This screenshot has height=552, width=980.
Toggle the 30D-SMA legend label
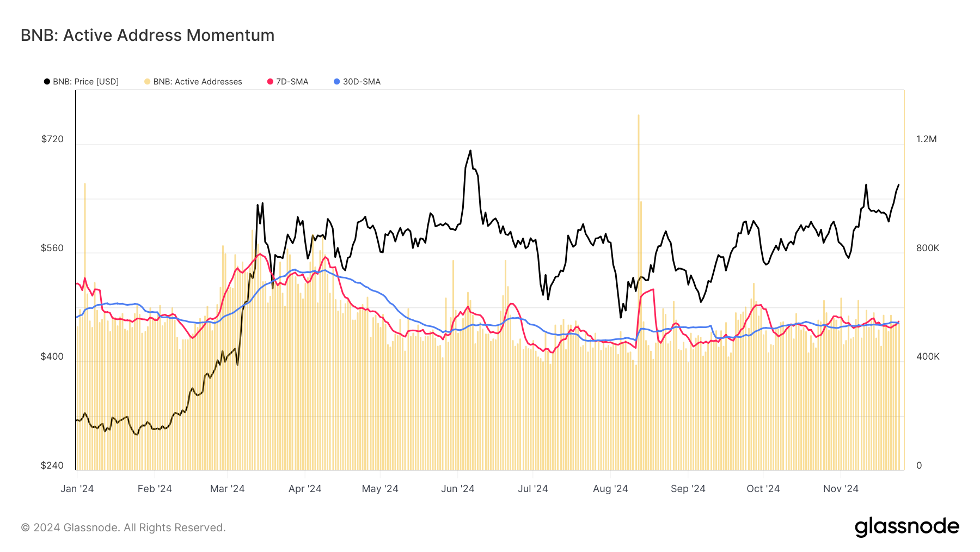(x=362, y=82)
